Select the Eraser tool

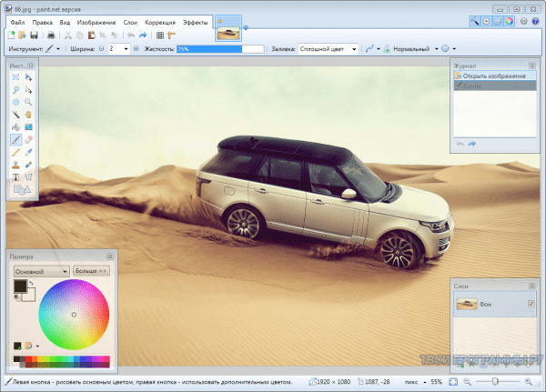(28, 140)
